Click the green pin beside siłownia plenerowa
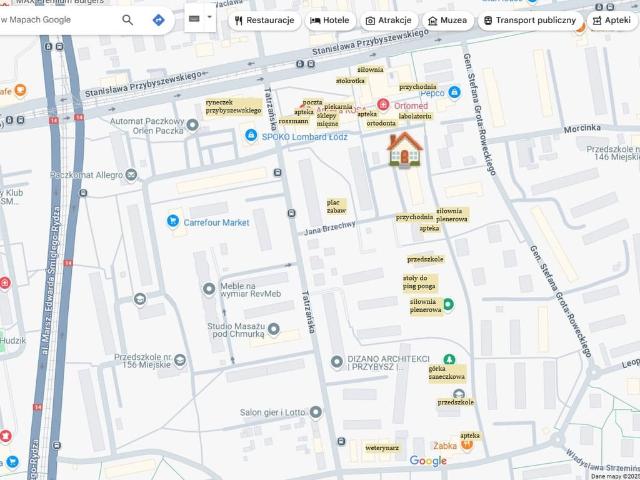 click(x=448, y=304)
